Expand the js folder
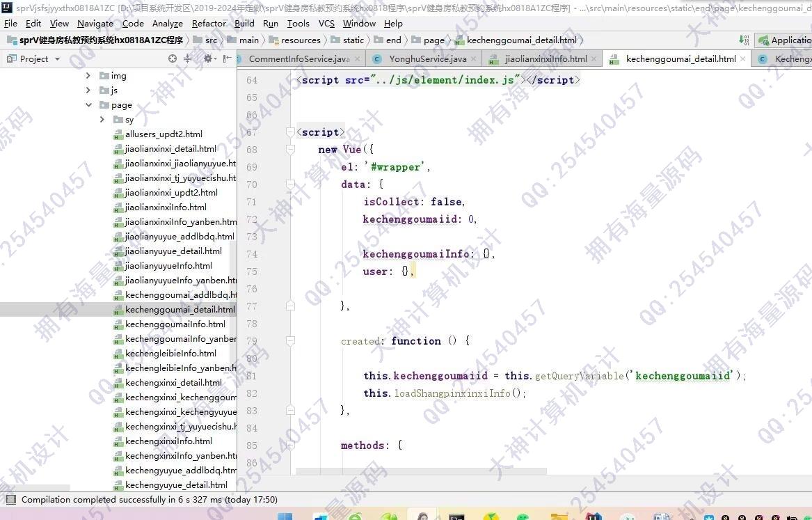 click(x=88, y=90)
